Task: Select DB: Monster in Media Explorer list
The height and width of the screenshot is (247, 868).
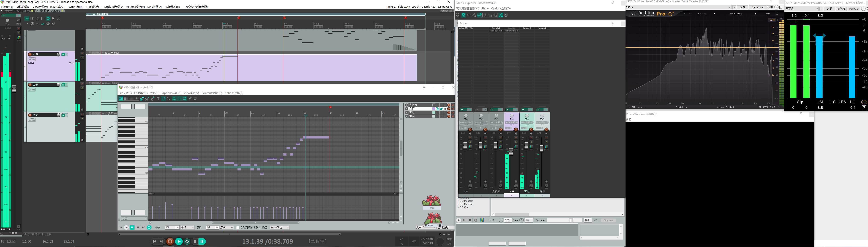Action: tap(466, 201)
